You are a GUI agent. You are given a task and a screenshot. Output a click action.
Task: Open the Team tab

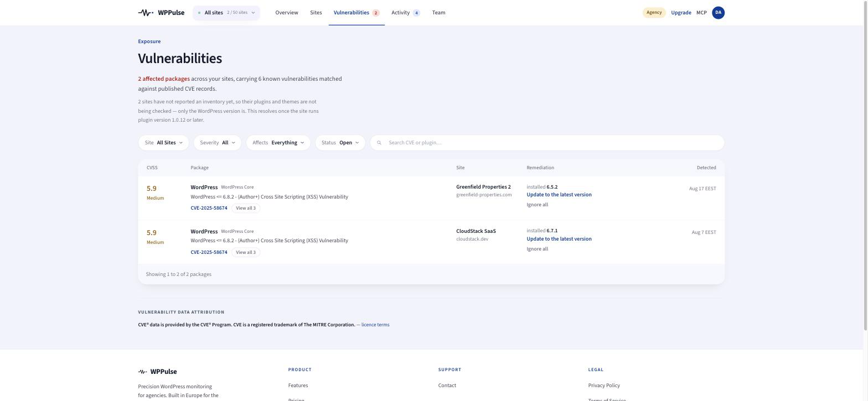tap(439, 13)
